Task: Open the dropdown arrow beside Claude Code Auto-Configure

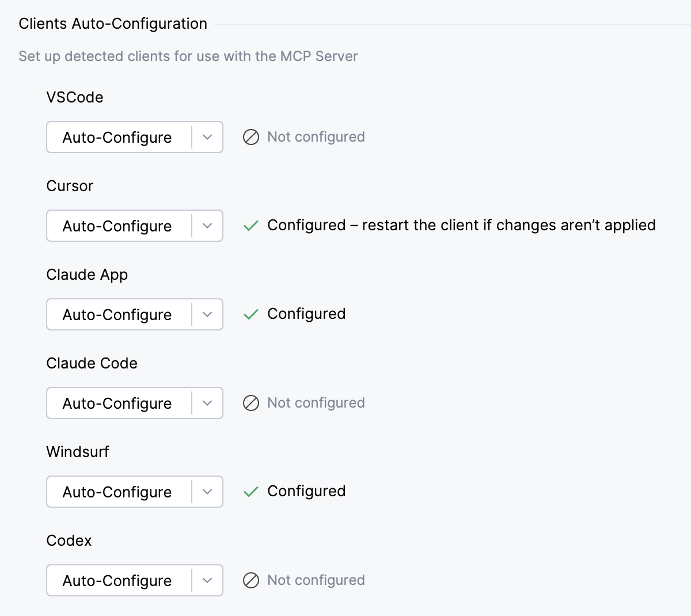Action: tap(207, 403)
